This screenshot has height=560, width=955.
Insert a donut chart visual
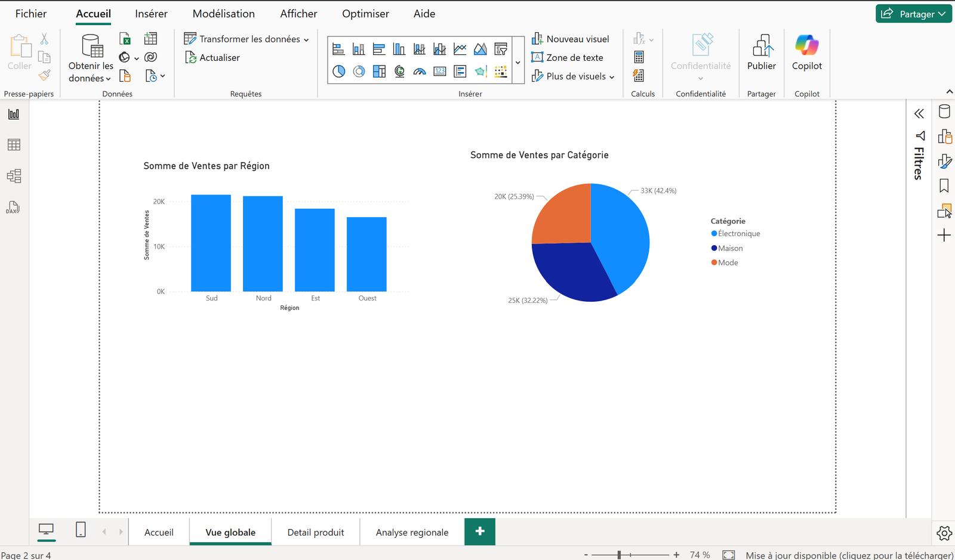[359, 72]
